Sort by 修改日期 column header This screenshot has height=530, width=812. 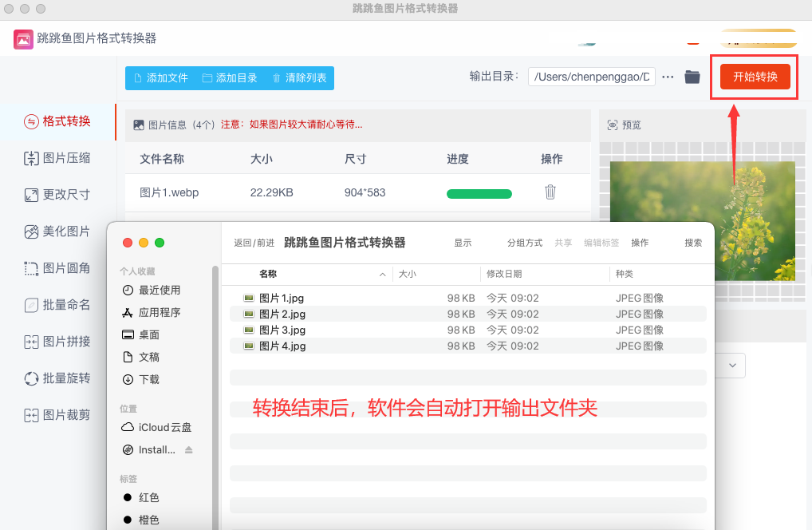point(504,274)
